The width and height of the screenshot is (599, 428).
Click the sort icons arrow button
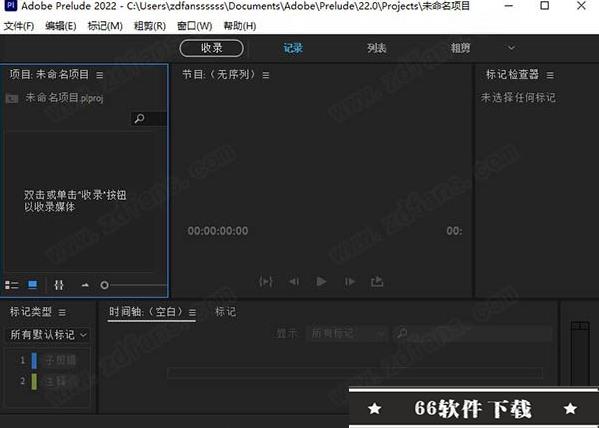tap(85, 285)
